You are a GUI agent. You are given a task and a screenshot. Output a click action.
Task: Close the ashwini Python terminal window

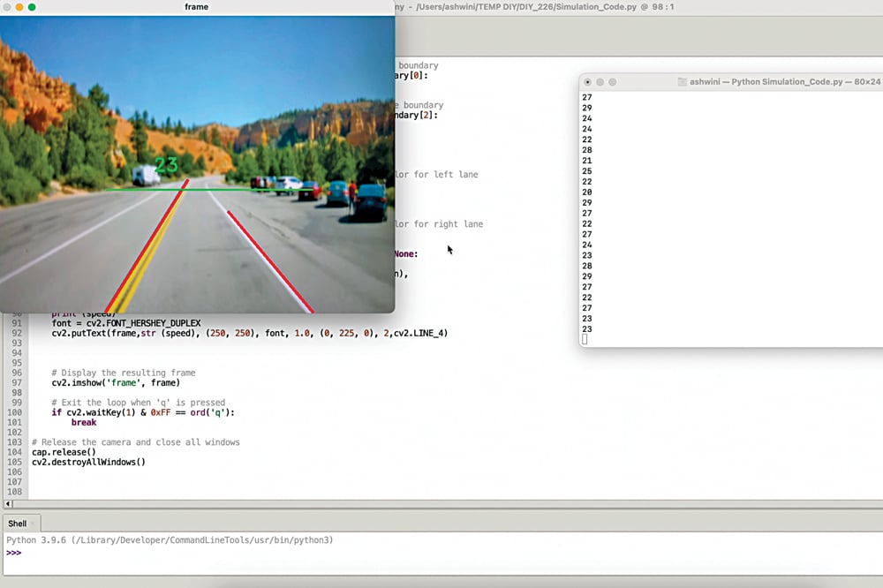tap(588, 82)
